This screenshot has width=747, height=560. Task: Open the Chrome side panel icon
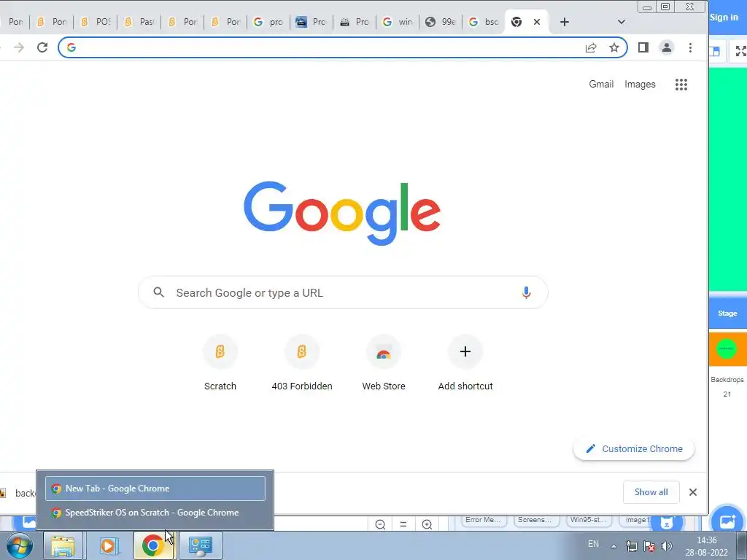click(643, 47)
